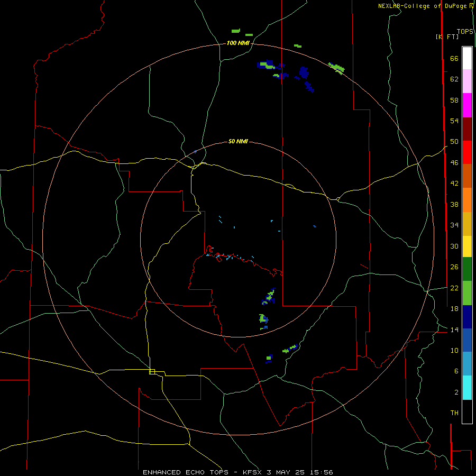Click the "54" value on the legend
Image resolution: width=476 pixels, height=476 pixels.
(x=454, y=121)
